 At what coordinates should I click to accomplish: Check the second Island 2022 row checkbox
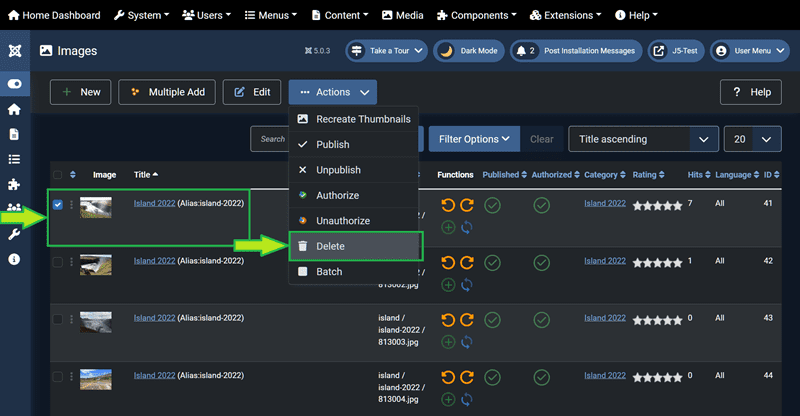pos(57,262)
